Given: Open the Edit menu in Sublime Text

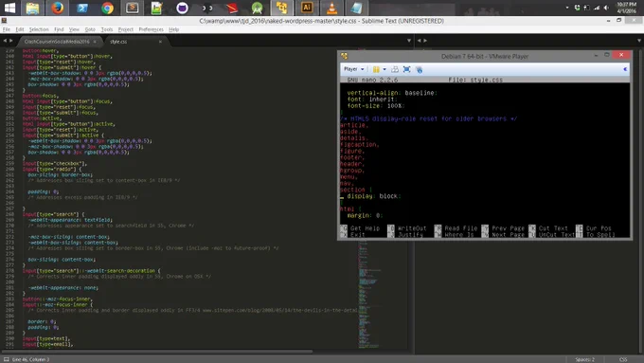Looking at the screenshot, I should 20,29.
